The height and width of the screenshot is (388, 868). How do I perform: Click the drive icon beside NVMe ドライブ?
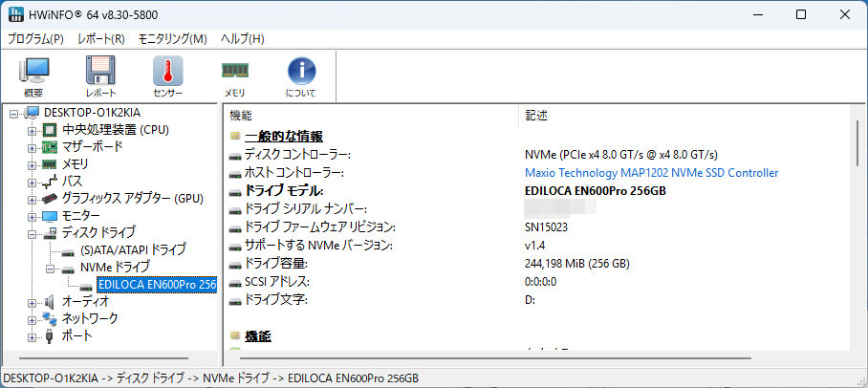coord(68,269)
